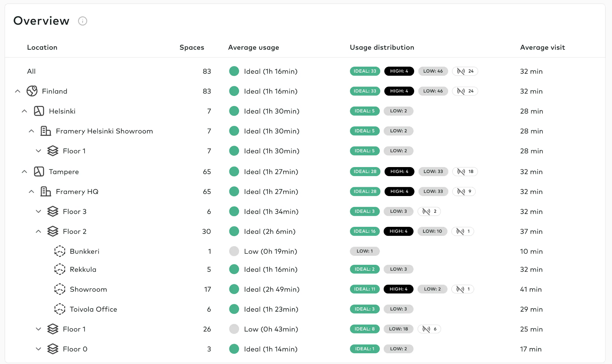Click "Ideal (2h 6min)" usage text
Viewport: 612px width, 364px height.
270,231
